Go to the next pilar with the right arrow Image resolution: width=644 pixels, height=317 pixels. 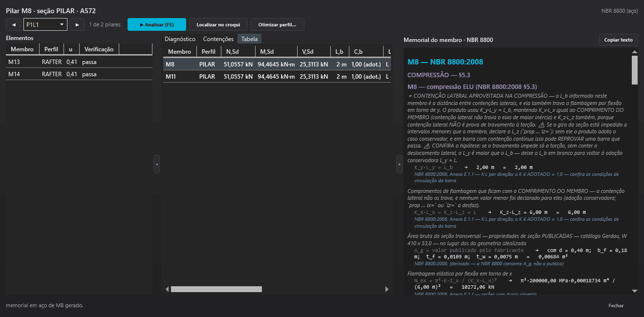pyautogui.click(x=77, y=24)
